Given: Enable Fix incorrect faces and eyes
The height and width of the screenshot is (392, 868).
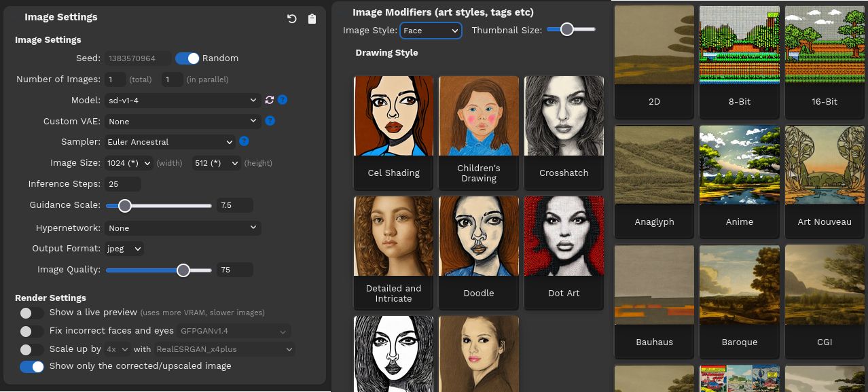Looking at the screenshot, I should tap(32, 332).
